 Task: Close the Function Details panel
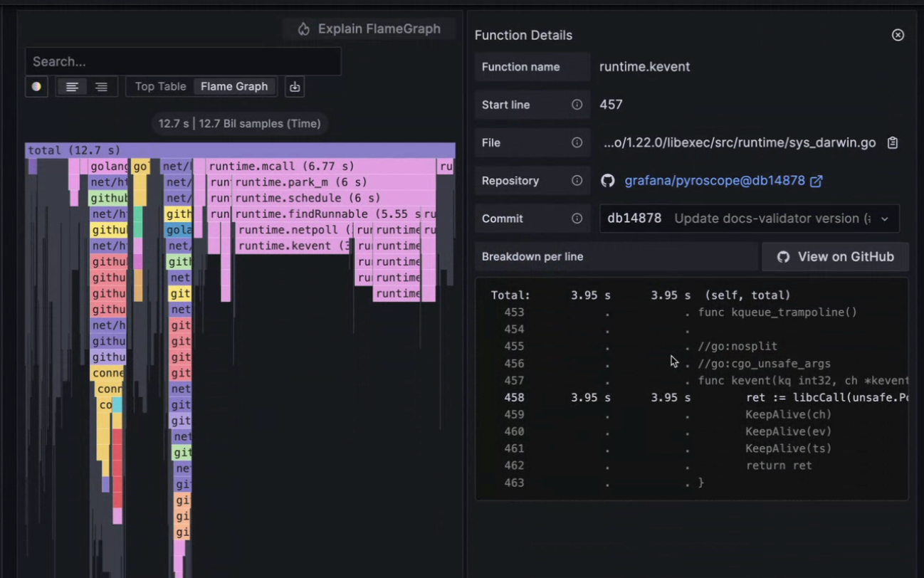point(898,35)
